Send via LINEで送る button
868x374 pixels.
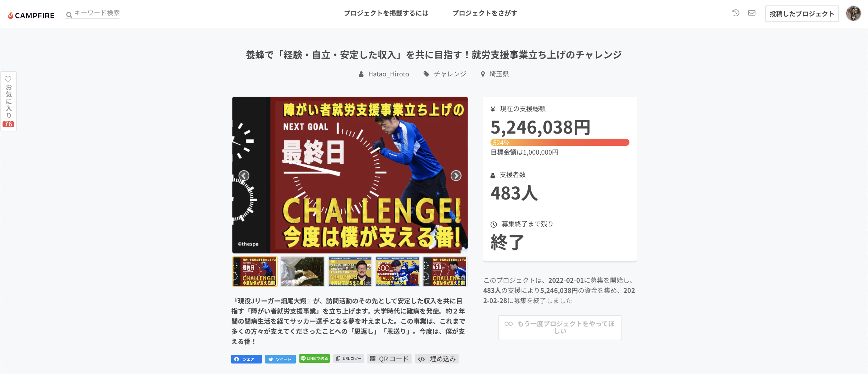[x=314, y=358]
